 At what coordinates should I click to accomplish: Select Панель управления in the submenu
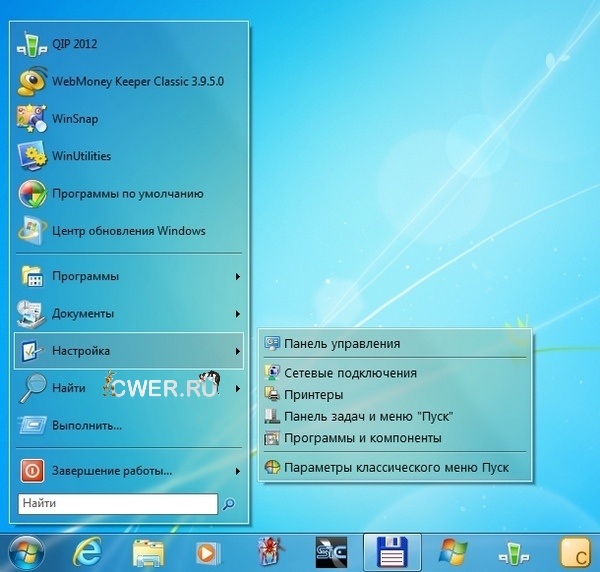point(342,343)
